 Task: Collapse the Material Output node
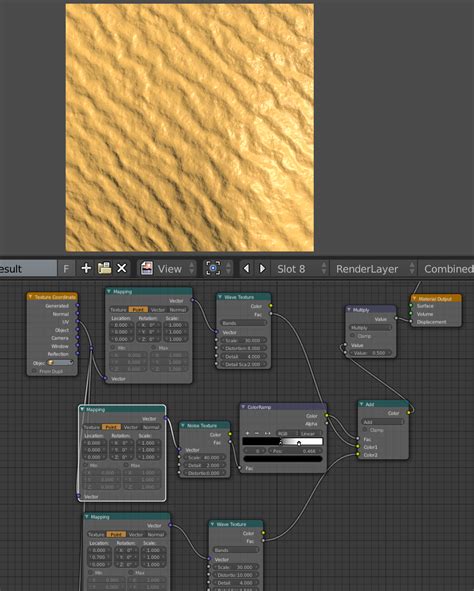pyautogui.click(x=414, y=299)
